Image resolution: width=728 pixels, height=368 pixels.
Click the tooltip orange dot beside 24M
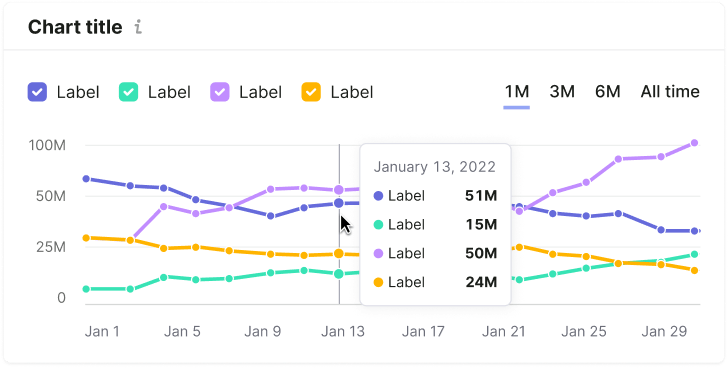[378, 282]
